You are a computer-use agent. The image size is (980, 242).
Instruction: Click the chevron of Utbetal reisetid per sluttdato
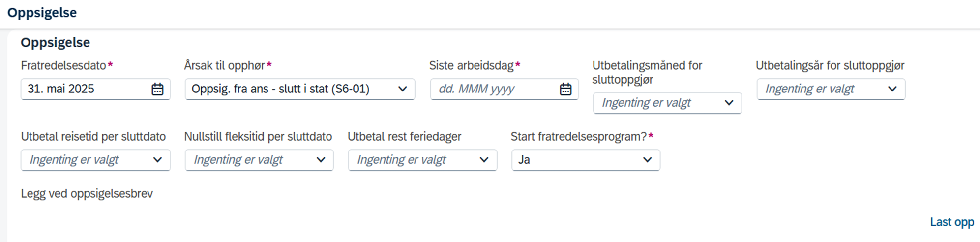(x=157, y=160)
